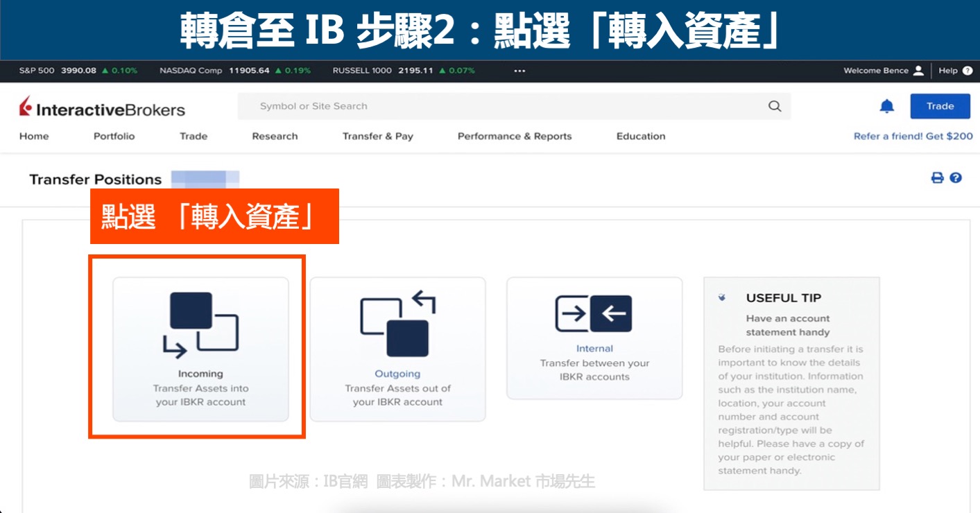
Task: Click the RUSSELL 1000 ticker
Action: pos(404,71)
